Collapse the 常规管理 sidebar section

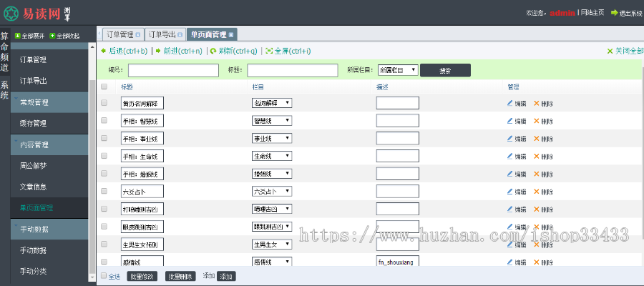tap(49, 102)
